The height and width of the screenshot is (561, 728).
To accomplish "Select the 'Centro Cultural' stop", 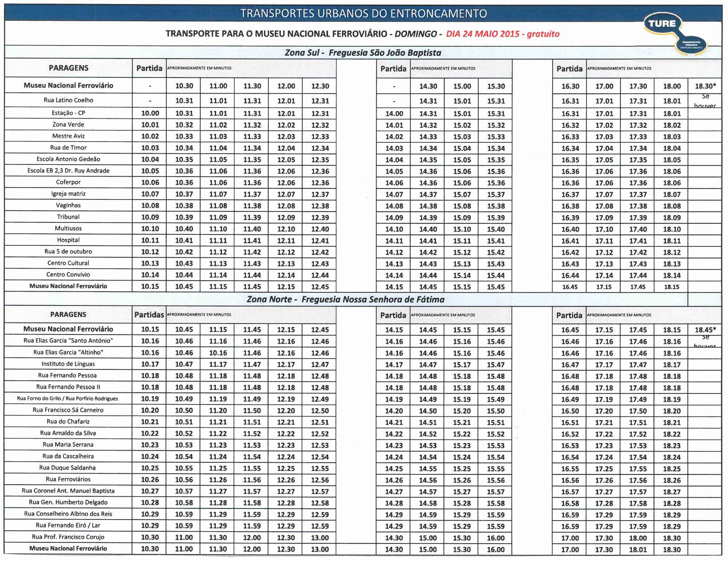I will pyautogui.click(x=68, y=263).
